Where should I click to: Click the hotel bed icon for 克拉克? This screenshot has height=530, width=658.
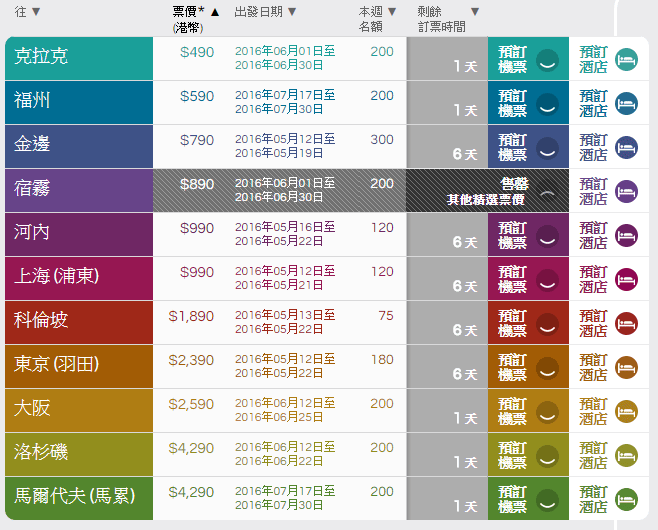(x=626, y=59)
